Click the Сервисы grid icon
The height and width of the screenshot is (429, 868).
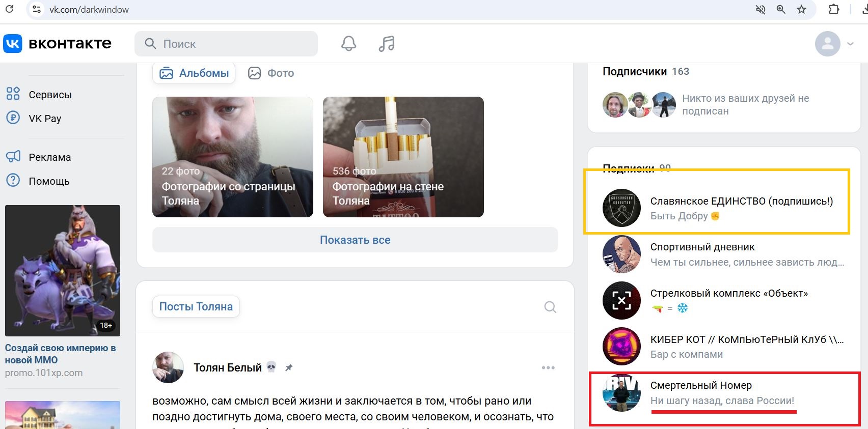[13, 94]
